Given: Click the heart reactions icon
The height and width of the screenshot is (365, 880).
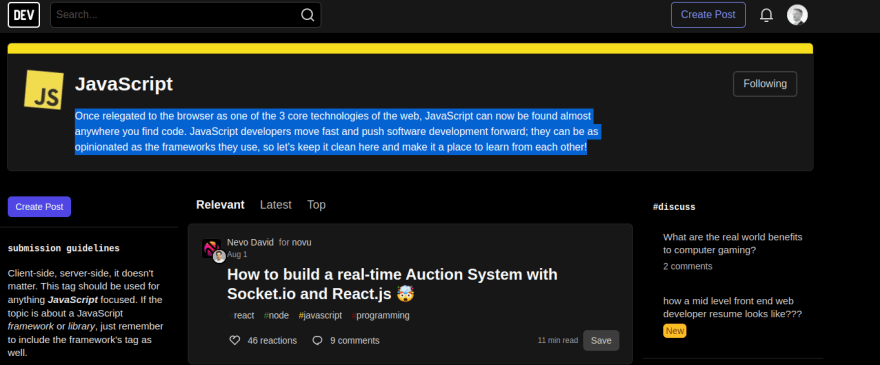Looking at the screenshot, I should (x=235, y=340).
